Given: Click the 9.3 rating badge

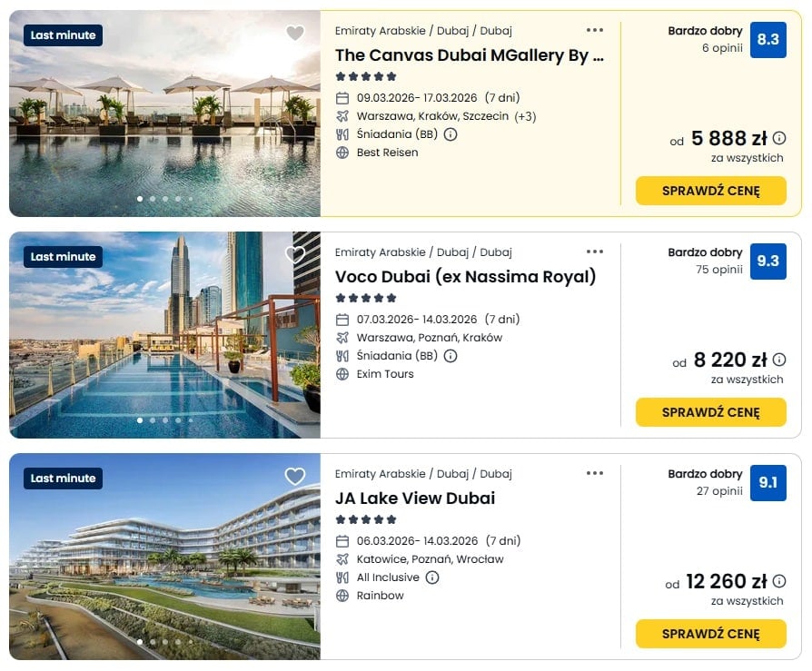Looking at the screenshot, I should tap(767, 261).
